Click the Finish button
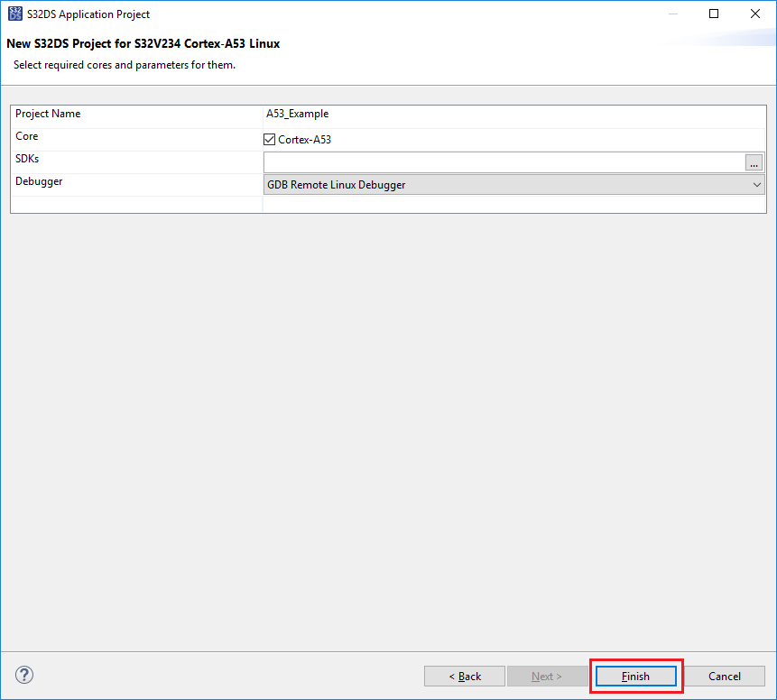777x700 pixels. point(636,677)
